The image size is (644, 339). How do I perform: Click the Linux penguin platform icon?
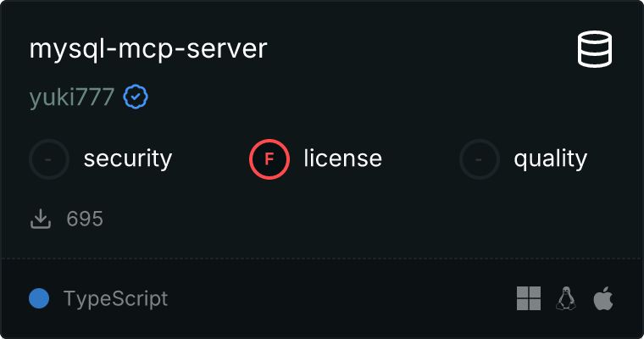click(566, 298)
